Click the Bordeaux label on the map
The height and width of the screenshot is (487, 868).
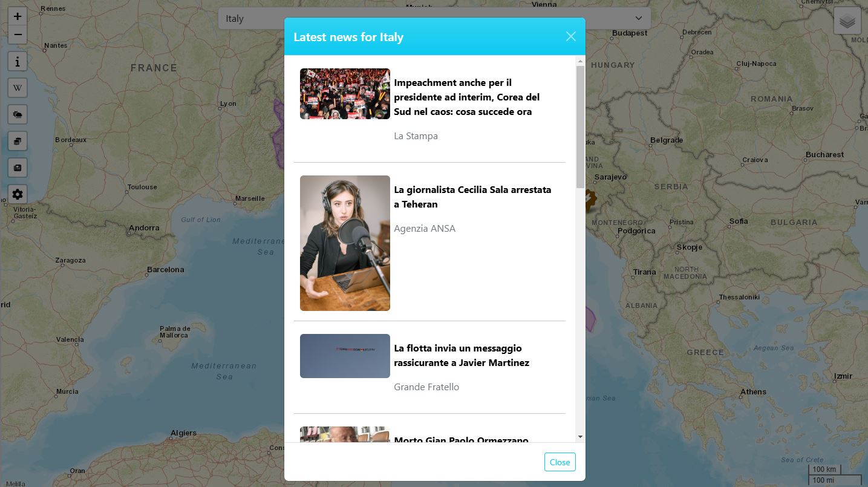pos(71,140)
